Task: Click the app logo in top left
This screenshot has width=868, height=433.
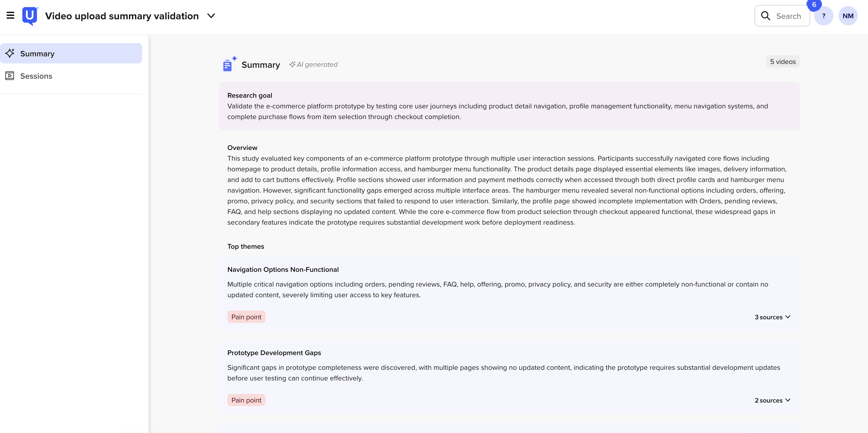Action: pos(30,15)
